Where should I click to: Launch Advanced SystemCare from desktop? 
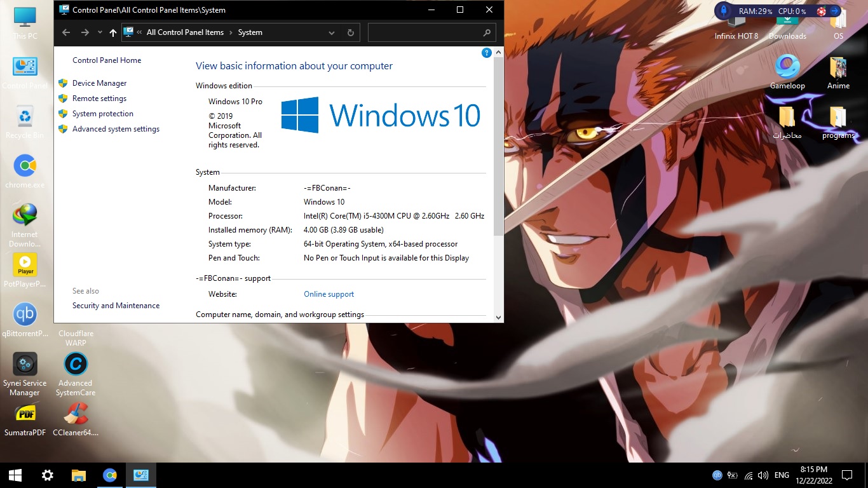(x=76, y=374)
